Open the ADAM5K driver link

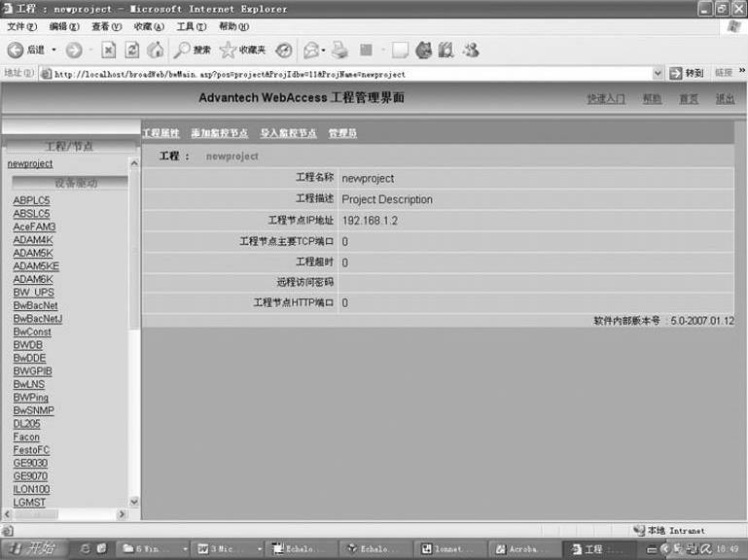click(33, 253)
